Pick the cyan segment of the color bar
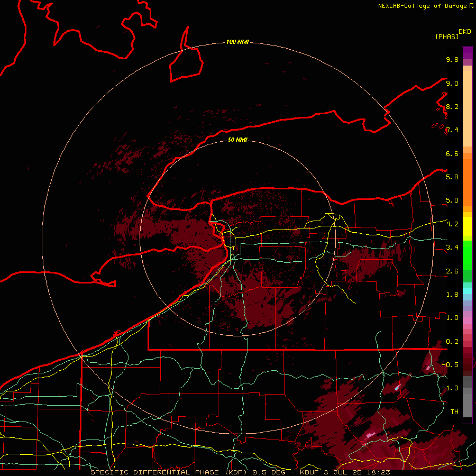This screenshot has height=476, width=476. pyautogui.click(x=467, y=291)
